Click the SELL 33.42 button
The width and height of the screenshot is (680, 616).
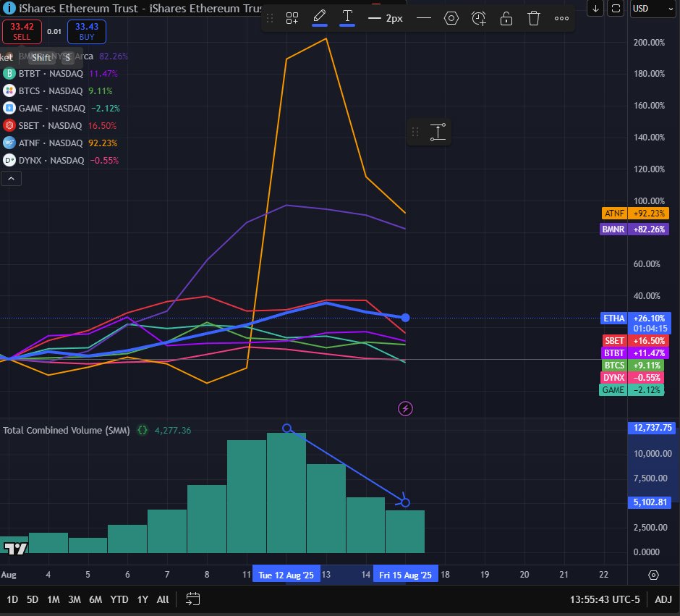(x=22, y=32)
